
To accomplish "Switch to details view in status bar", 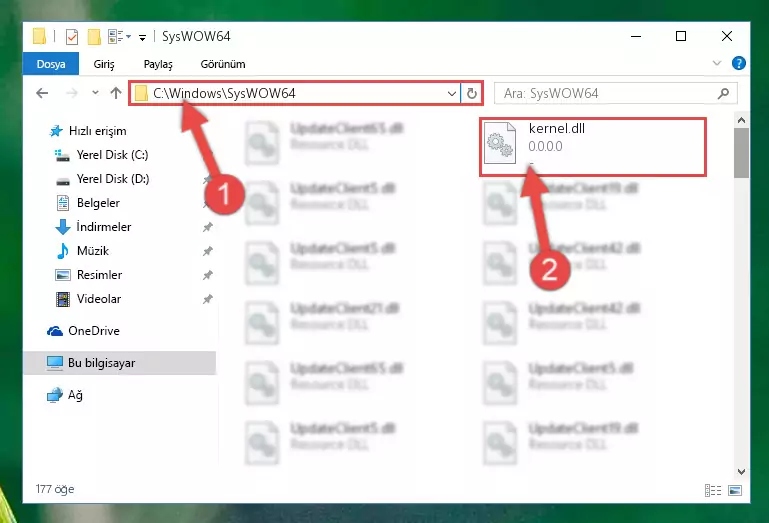I will click(x=713, y=490).
